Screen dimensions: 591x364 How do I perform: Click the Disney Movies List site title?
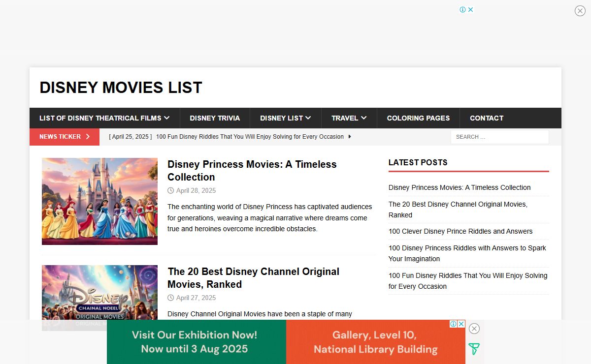click(121, 88)
